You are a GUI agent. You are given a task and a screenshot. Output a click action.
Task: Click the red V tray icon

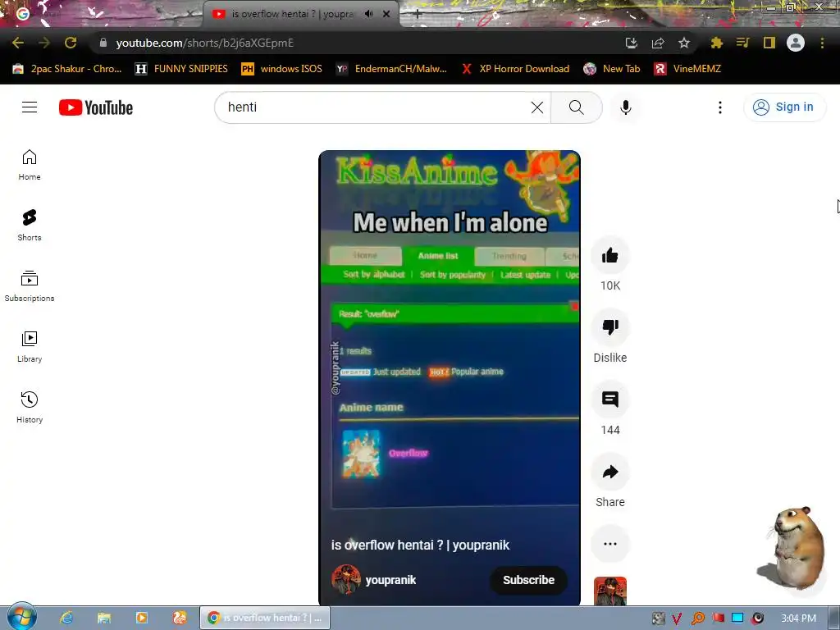[677, 619]
